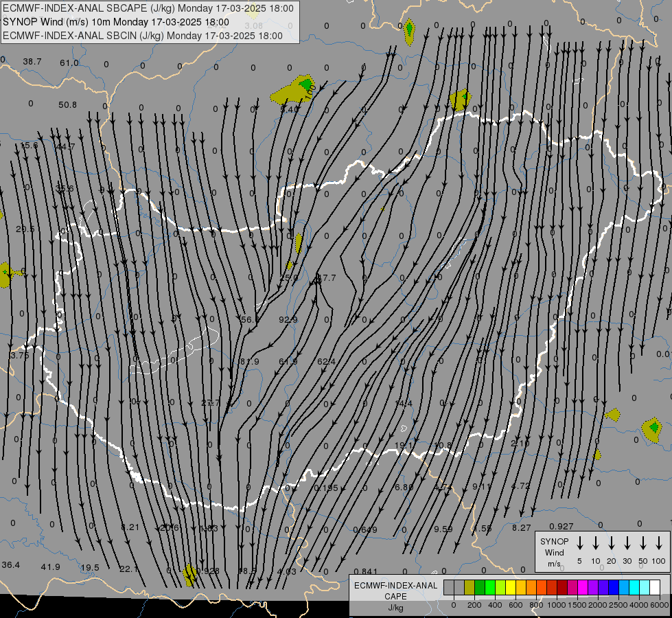Click the ECMWF-INDEX-ANAL CAPE legend label
Viewport: 672px width, 618px height.
coord(395,596)
